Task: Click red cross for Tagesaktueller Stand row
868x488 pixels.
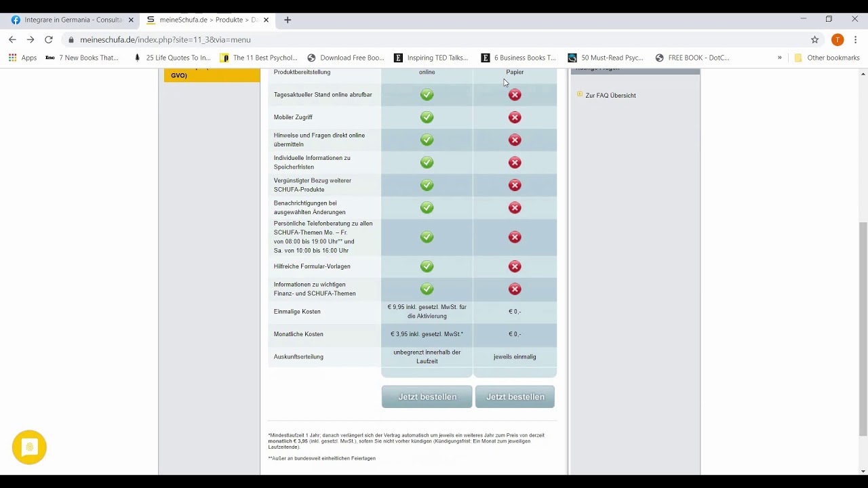Action: [515, 95]
